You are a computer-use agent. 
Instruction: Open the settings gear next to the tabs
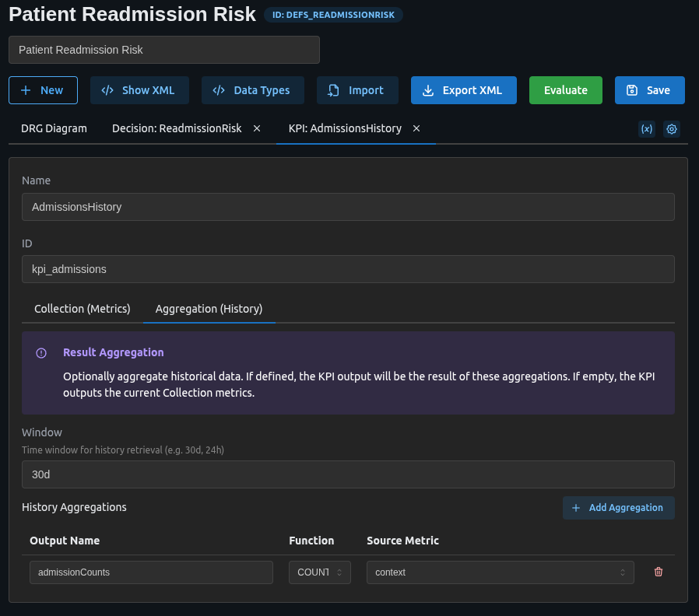671,128
